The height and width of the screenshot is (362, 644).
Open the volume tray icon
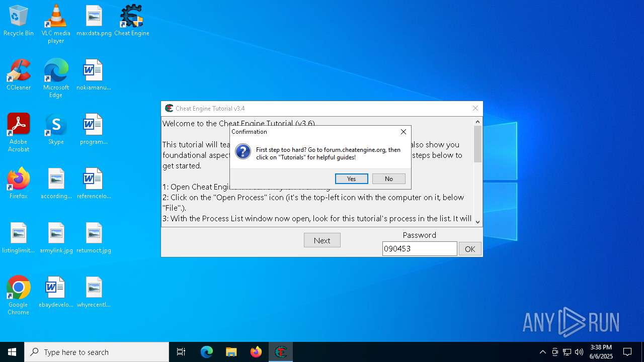(579, 352)
